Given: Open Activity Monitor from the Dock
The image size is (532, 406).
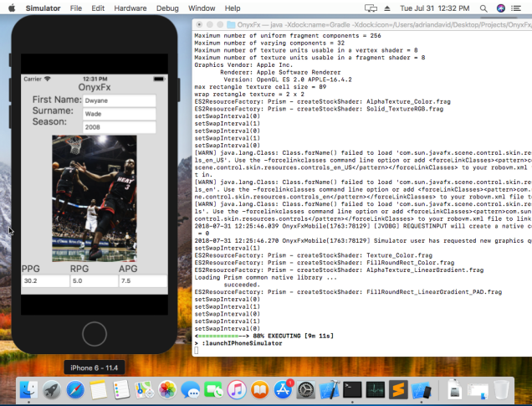Looking at the screenshot, I should 376,390.
